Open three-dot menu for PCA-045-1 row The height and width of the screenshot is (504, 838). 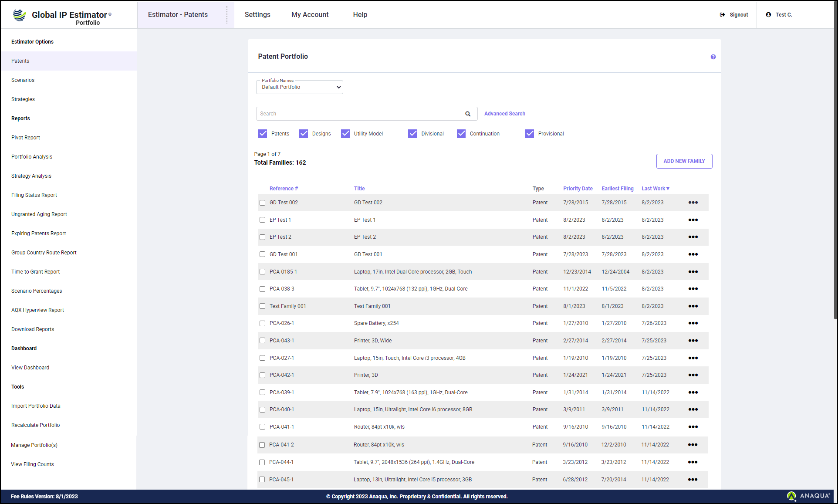[693, 480]
